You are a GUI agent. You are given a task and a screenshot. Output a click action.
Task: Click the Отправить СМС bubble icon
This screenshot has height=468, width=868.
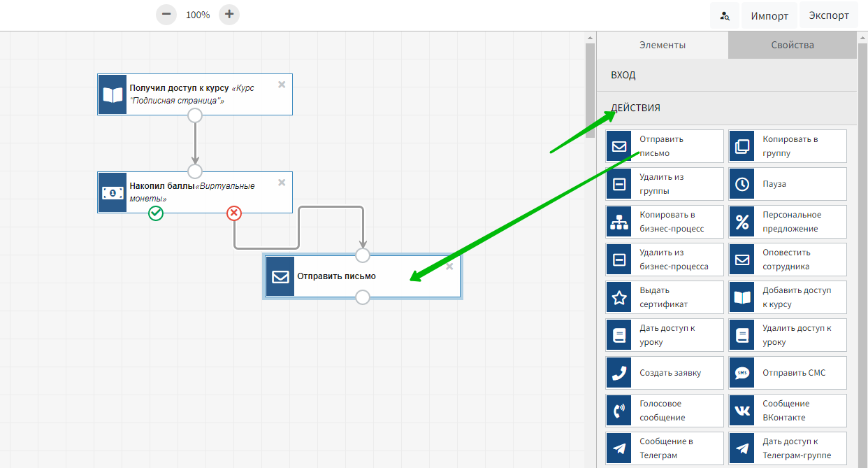[x=742, y=373]
